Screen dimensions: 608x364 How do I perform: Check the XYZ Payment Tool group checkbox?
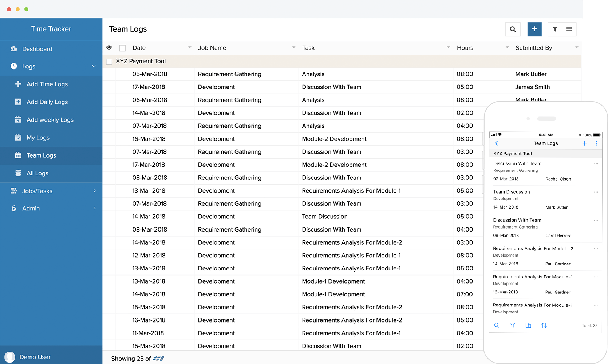point(109,61)
